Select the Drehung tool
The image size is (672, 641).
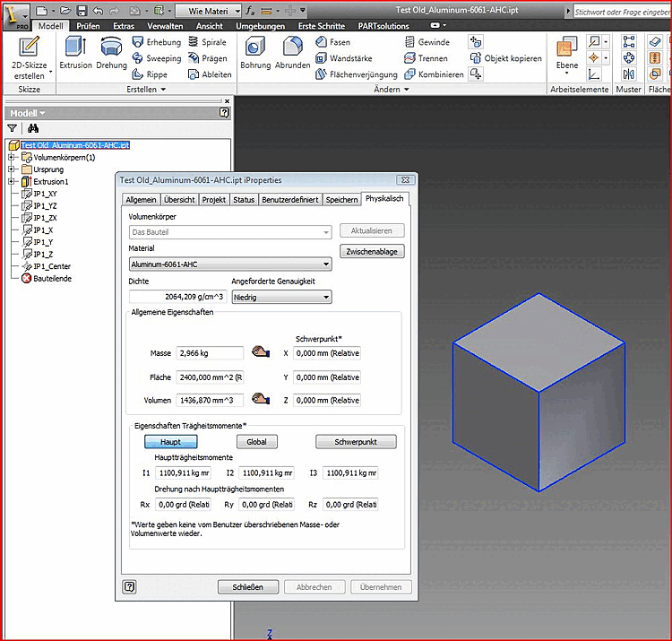coord(112,56)
